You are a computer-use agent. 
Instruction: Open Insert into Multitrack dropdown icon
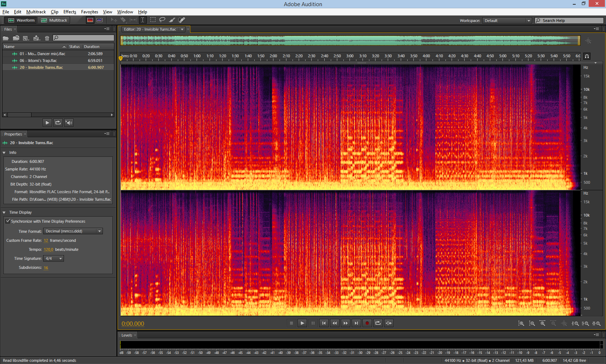(x=36, y=38)
